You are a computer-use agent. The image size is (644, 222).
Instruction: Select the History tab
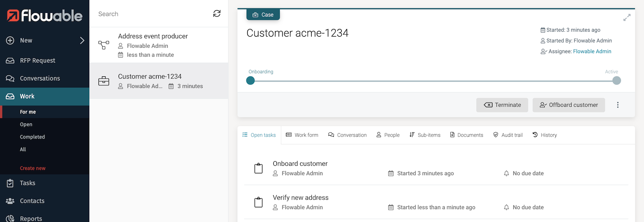tap(544, 135)
